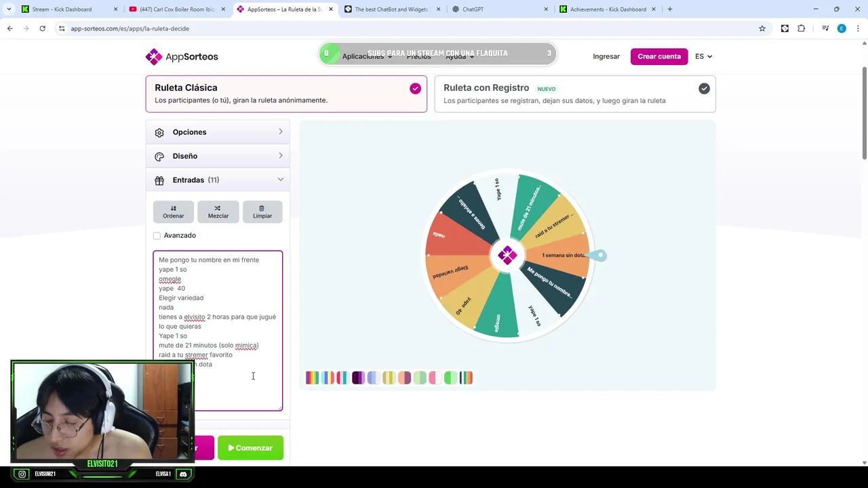Pick the dark purple palette swatch
This screenshot has width=868, height=488.
358,378
